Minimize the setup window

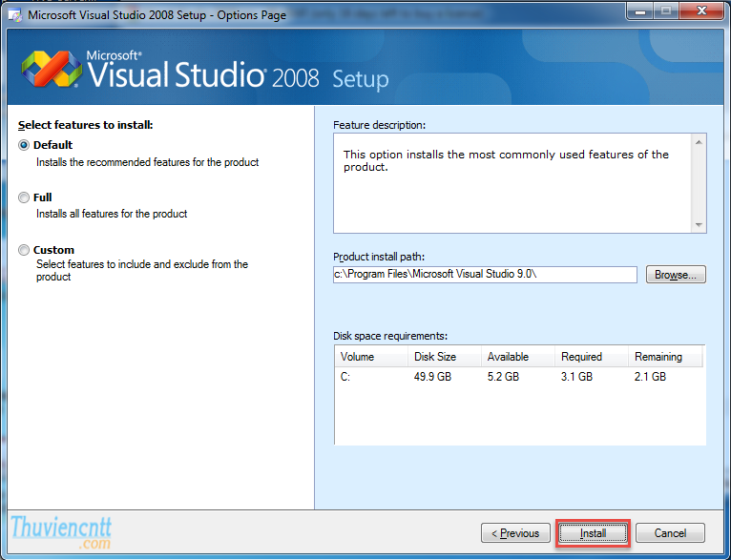640,11
